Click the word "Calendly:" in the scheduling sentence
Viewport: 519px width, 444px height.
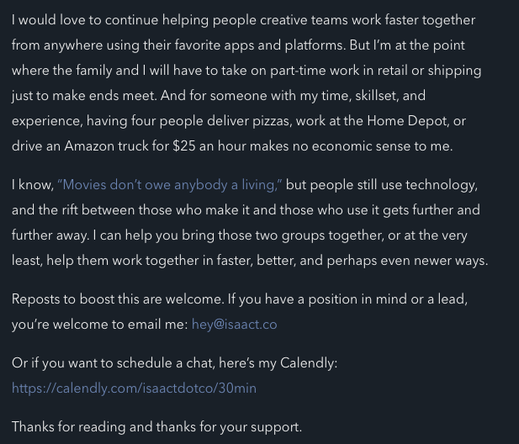309,363
